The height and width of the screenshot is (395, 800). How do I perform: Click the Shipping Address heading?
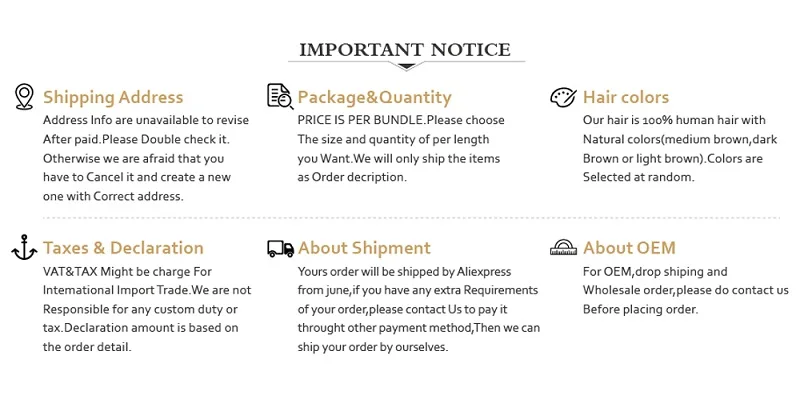(x=113, y=97)
